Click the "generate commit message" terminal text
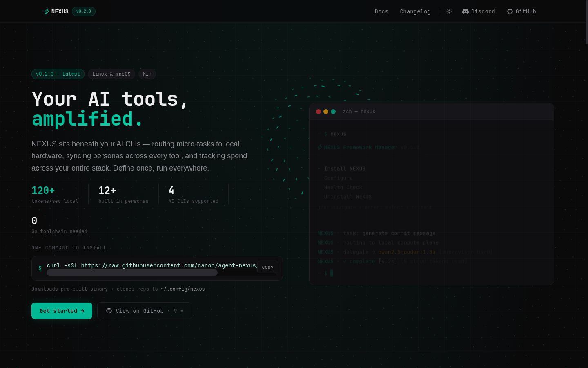 coord(399,233)
